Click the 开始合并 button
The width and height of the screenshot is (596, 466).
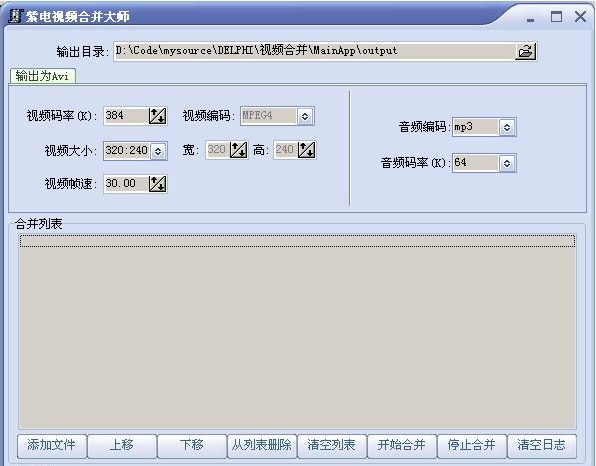pos(401,445)
